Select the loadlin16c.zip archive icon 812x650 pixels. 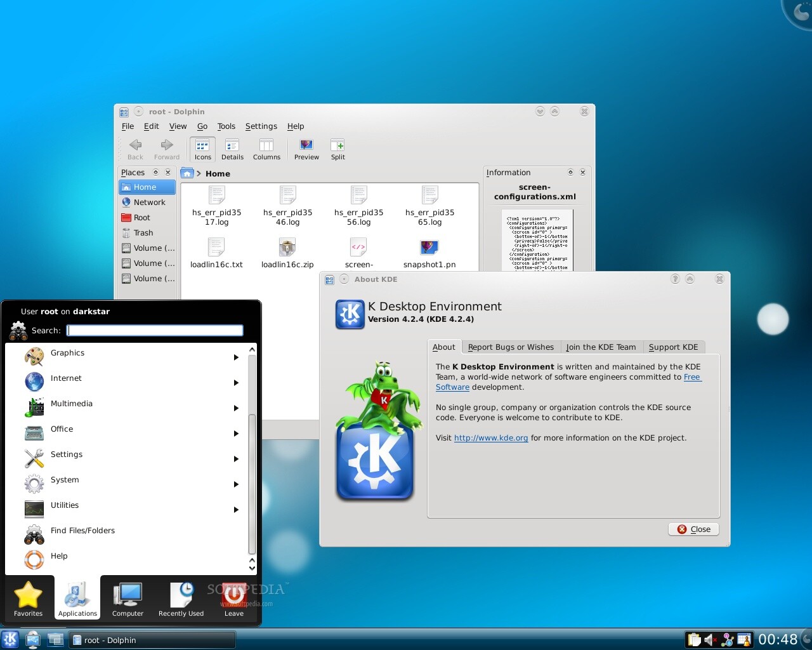pos(287,248)
